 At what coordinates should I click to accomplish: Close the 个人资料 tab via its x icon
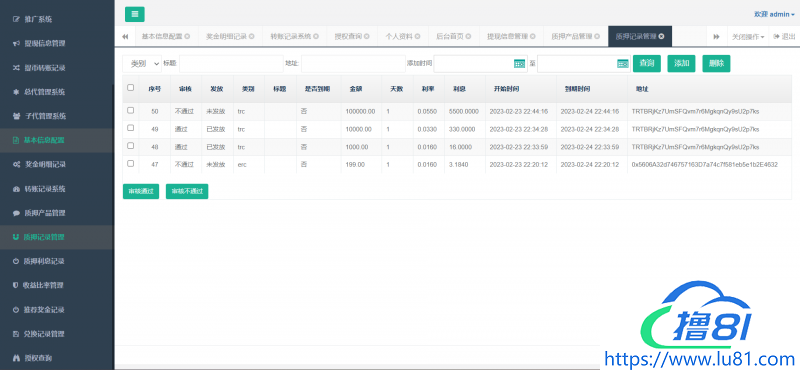click(x=418, y=36)
